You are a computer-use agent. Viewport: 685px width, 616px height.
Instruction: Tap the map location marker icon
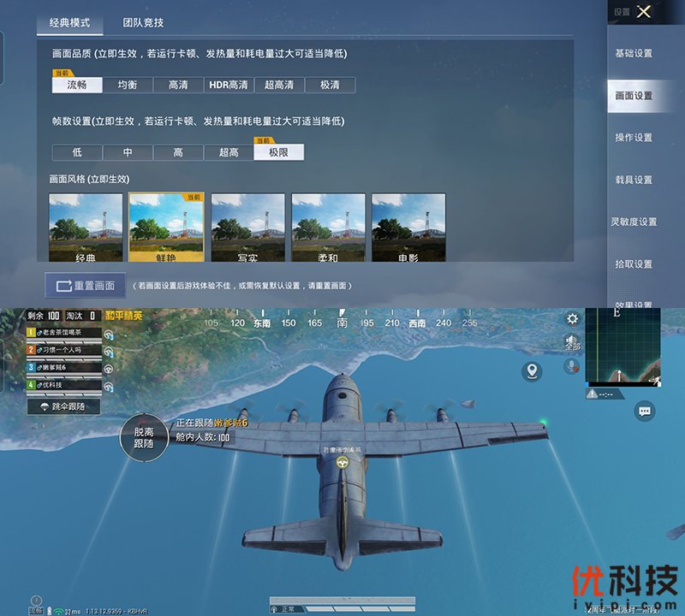(x=533, y=370)
